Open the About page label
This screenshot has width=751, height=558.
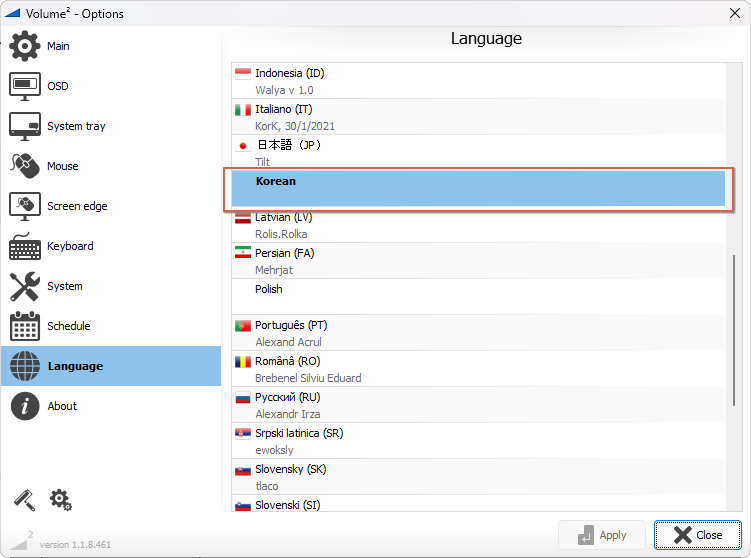(62, 406)
